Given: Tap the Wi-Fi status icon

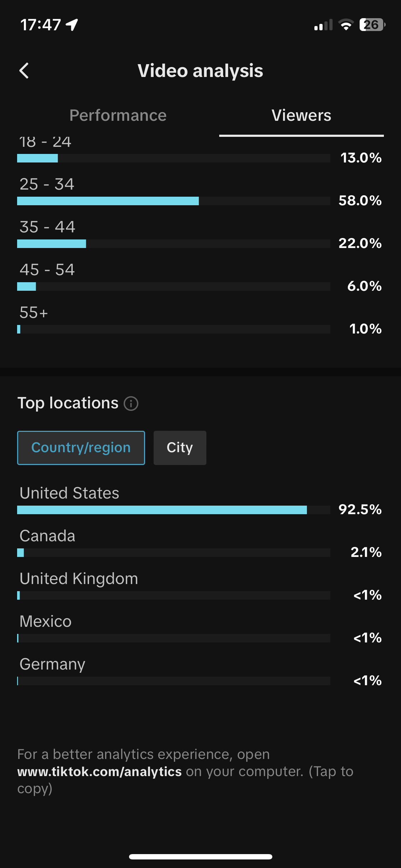Looking at the screenshot, I should point(345,25).
